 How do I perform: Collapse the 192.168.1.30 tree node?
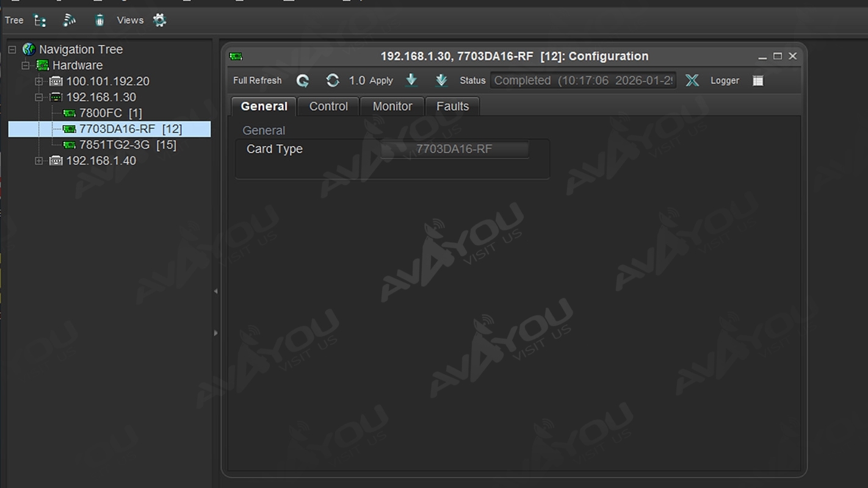point(39,98)
